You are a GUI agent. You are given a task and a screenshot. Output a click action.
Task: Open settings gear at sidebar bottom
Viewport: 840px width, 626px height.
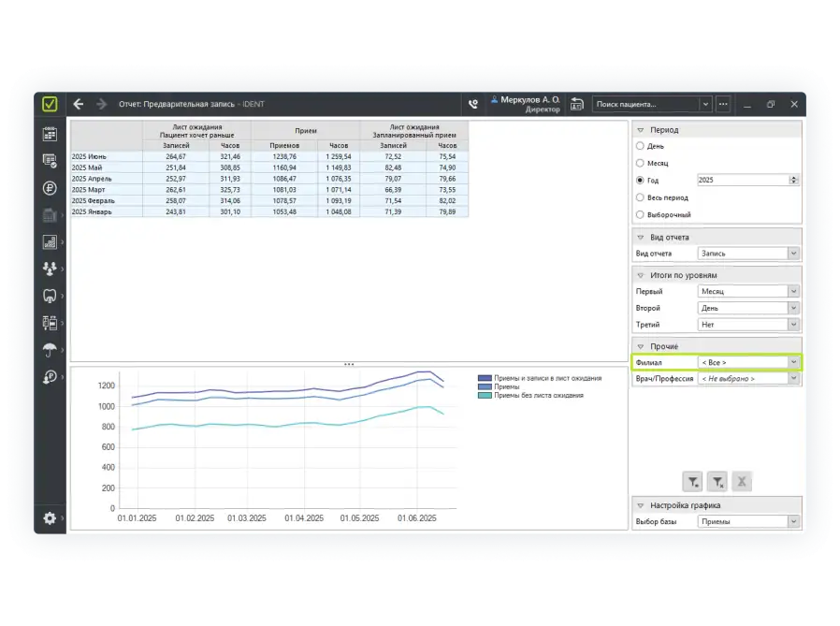coord(51,518)
